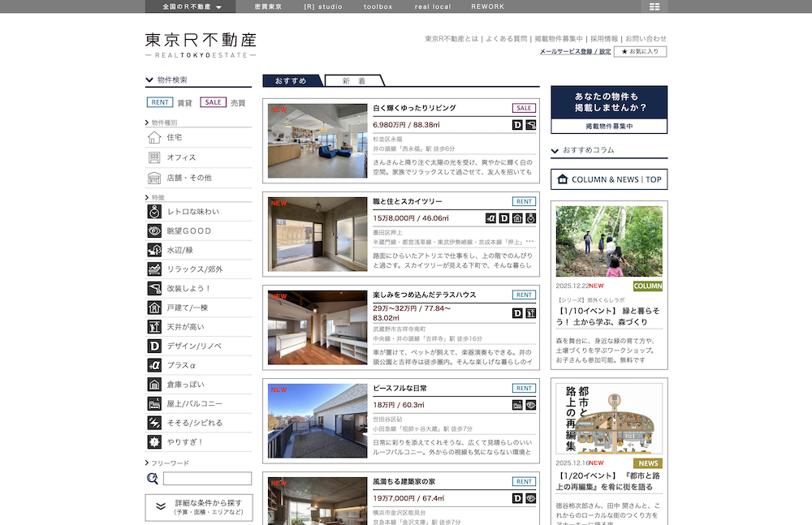Screen dimensions: 812x525
Task: Select the デザイン/リノベ 'D' filter icon
Action: 153,346
